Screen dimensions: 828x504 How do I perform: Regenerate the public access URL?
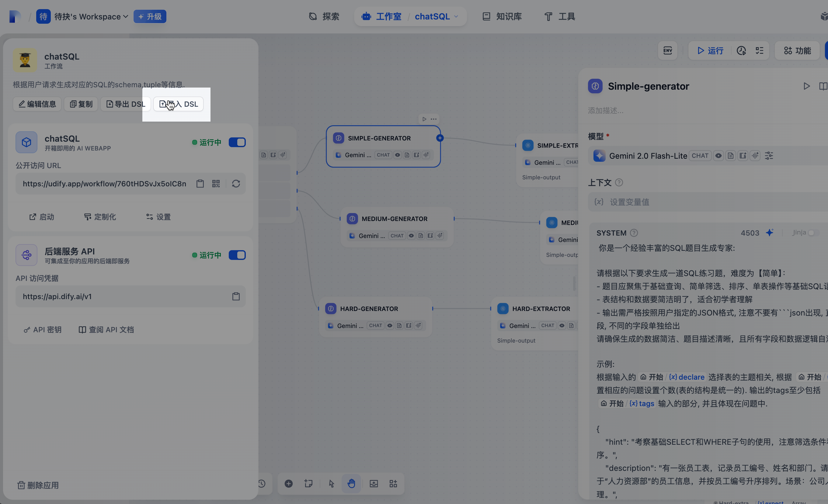tap(236, 184)
